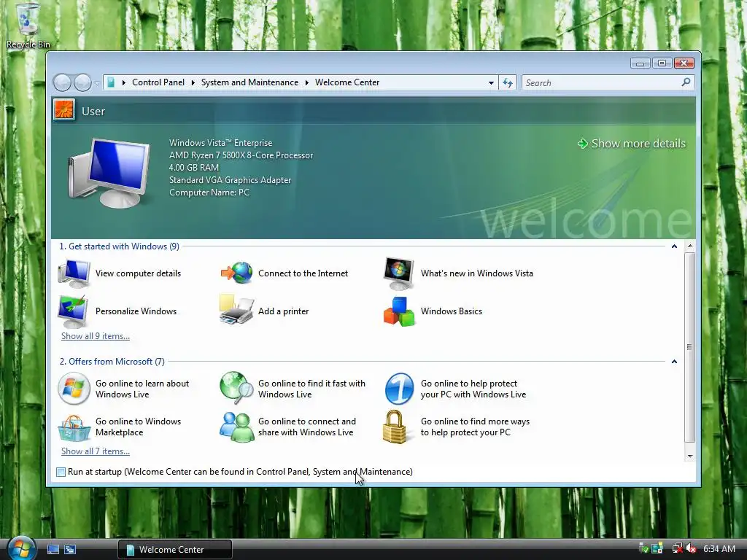Click the taskbar clock showing 6:34 AM
The image size is (747, 560).
coord(719,549)
